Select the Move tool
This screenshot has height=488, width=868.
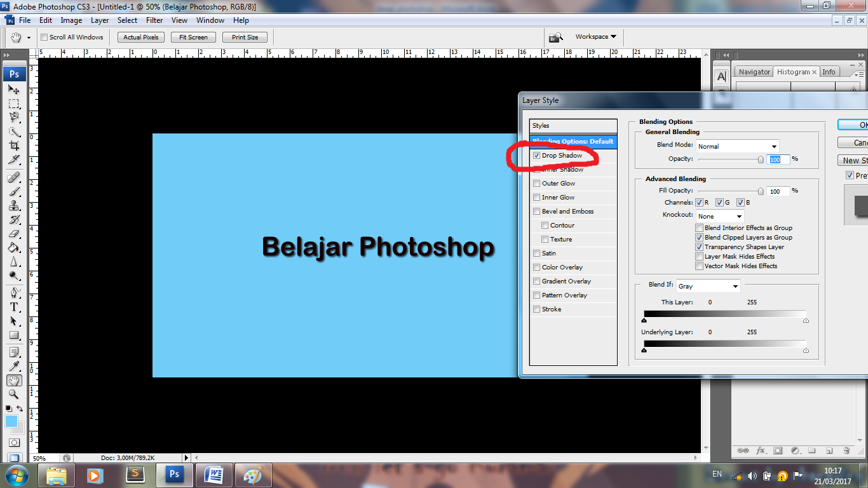tap(14, 90)
